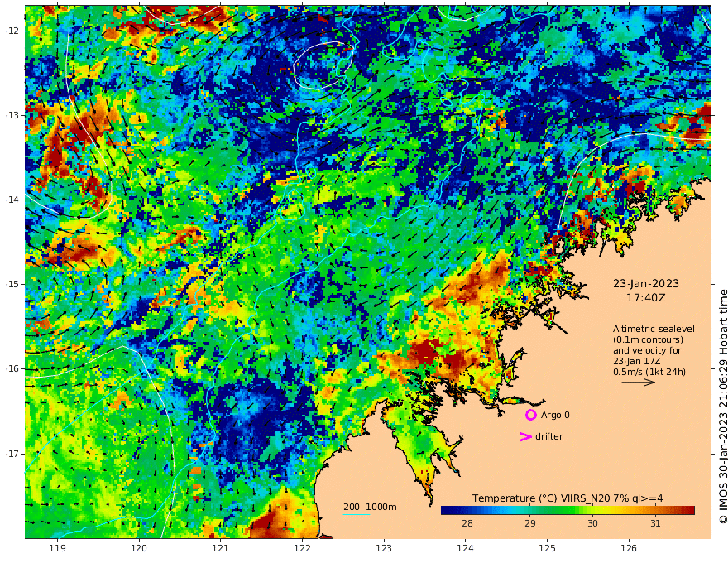Click the latitude axis label -14
The image size is (728, 563).
point(12,200)
